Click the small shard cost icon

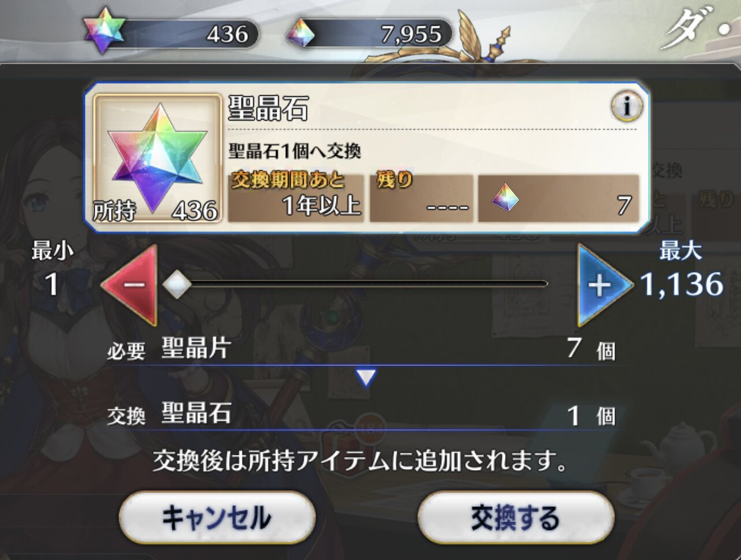pyautogui.click(x=505, y=198)
